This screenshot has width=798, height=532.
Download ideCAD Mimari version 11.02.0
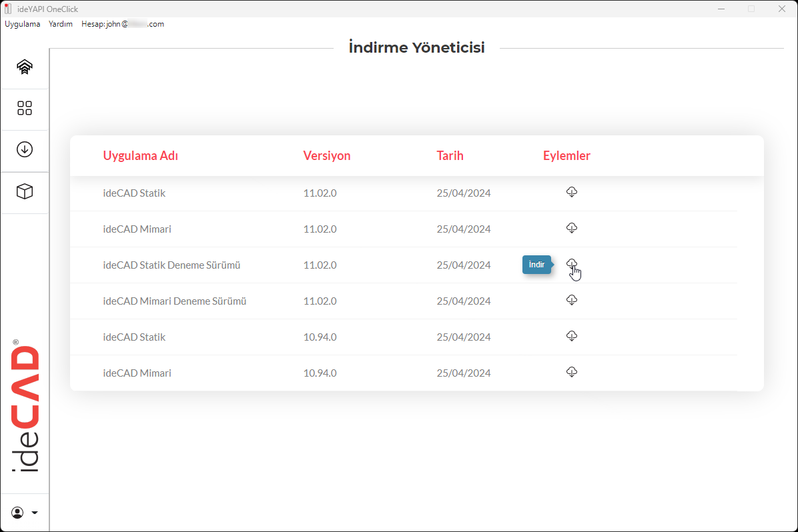571,228
